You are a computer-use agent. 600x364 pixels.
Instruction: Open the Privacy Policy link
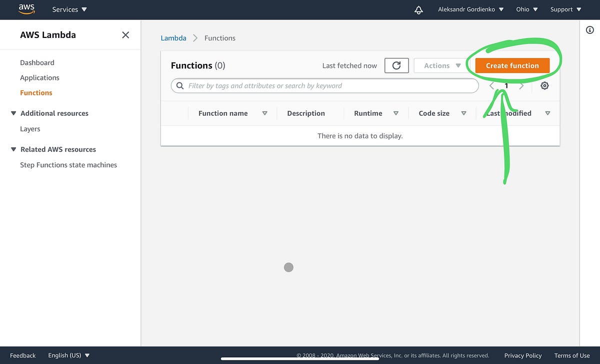click(523, 356)
